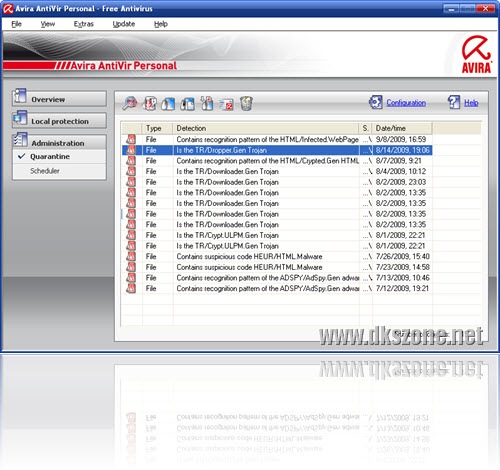
Task: Click the Local protection section icon
Action: pyautogui.click(x=20, y=118)
